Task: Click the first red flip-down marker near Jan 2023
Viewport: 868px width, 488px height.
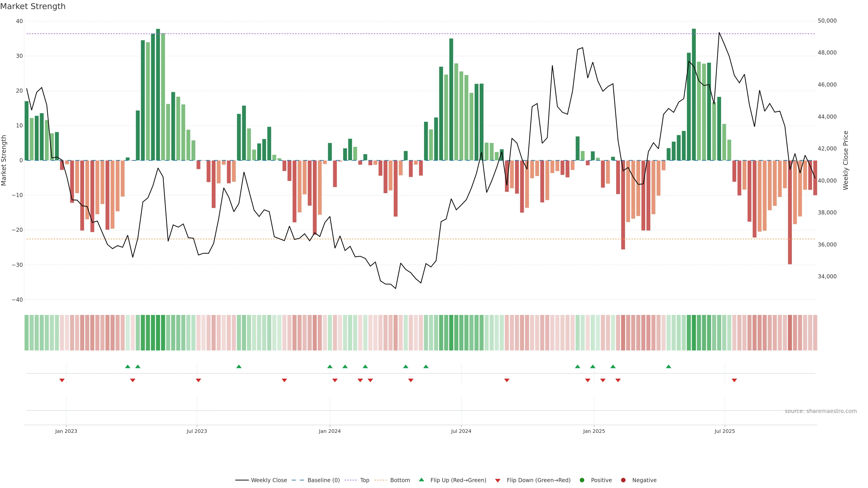Action: [62, 380]
